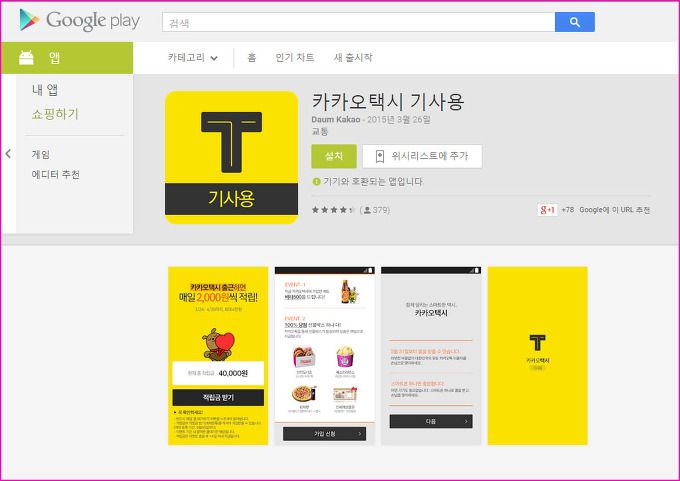Click the 앱 section header label
This screenshot has height=481, width=680.
(x=54, y=58)
